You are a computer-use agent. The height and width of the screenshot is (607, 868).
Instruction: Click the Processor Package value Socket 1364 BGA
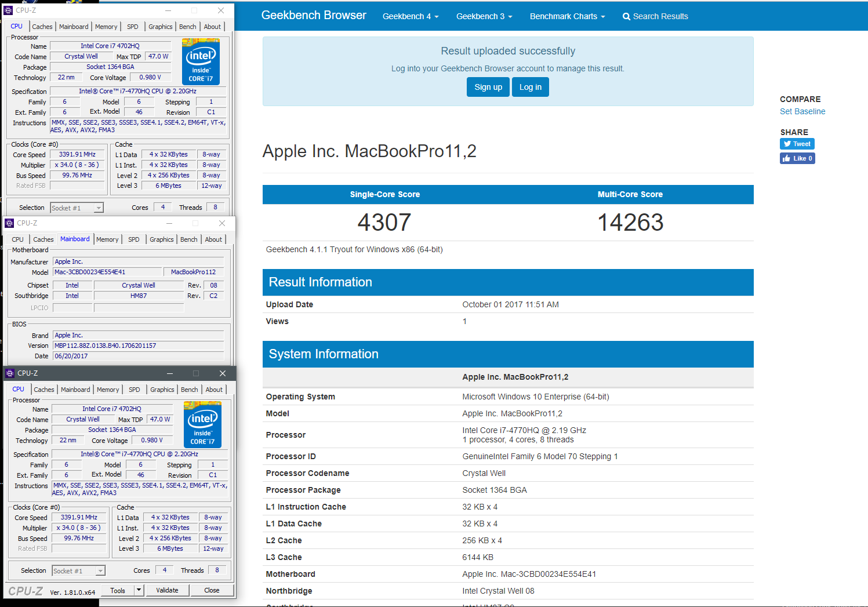(x=495, y=490)
